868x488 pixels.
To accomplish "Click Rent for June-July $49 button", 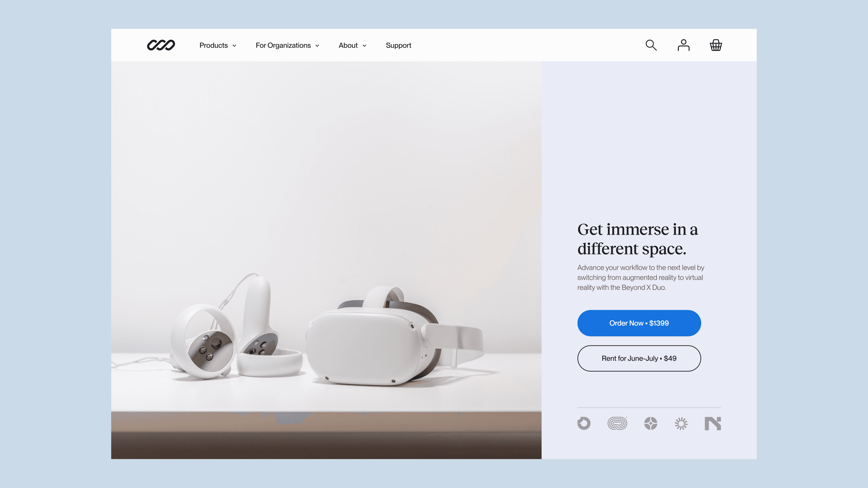I will pyautogui.click(x=639, y=358).
